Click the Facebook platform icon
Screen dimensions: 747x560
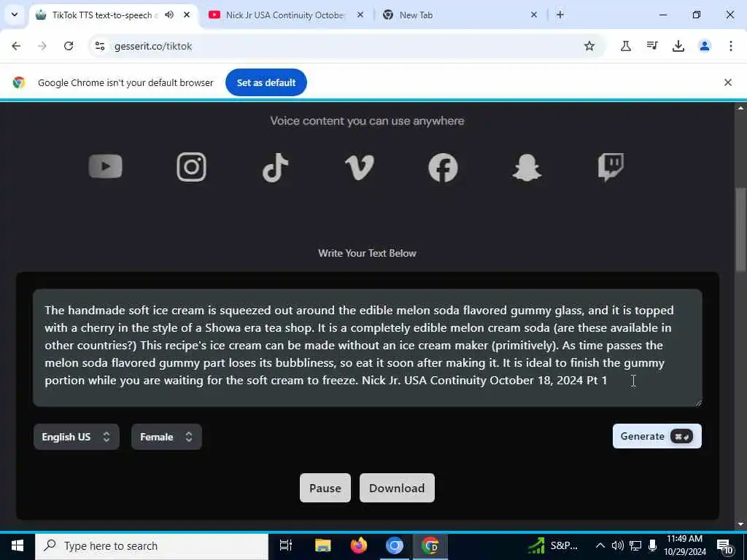click(443, 168)
